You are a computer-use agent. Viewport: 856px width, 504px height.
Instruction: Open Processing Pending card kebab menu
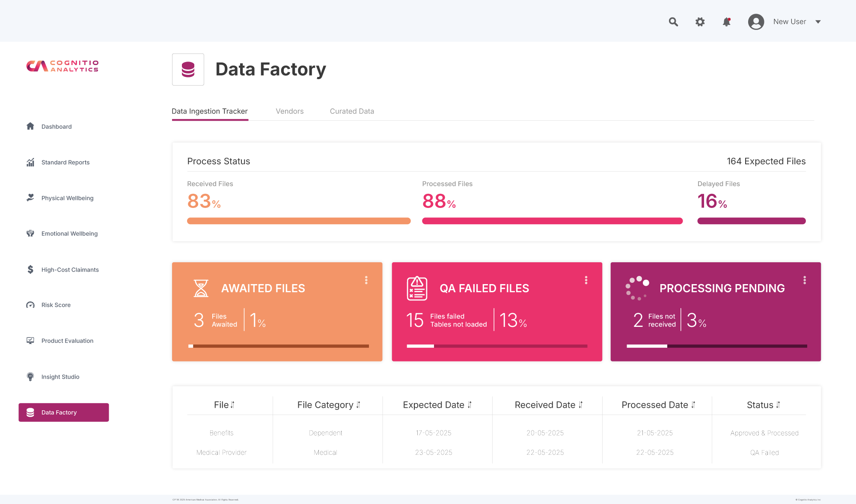pos(805,280)
